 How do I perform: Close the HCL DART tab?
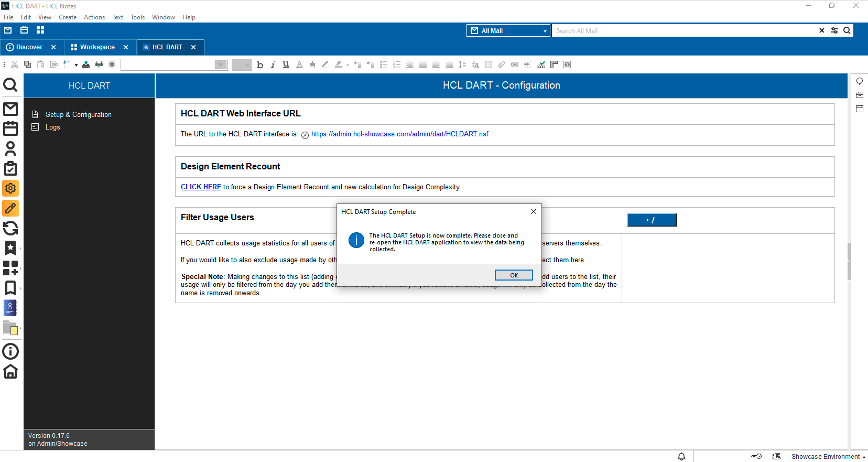click(193, 47)
